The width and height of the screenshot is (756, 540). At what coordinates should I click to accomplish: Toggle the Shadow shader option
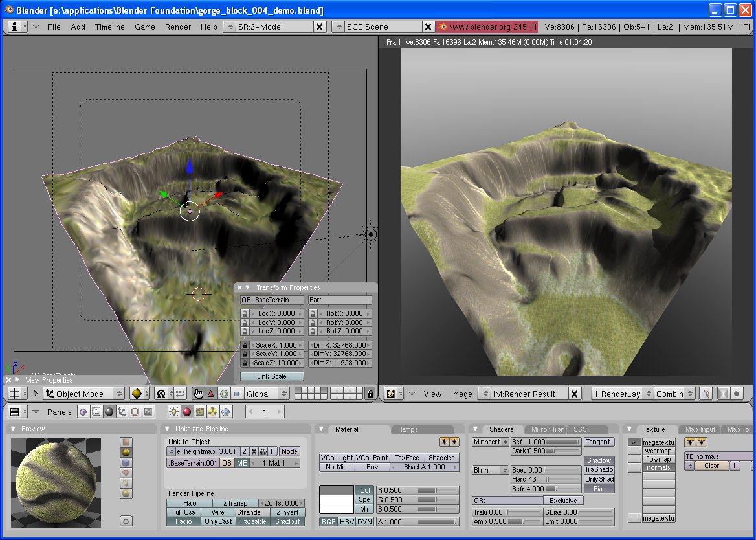pyautogui.click(x=599, y=460)
